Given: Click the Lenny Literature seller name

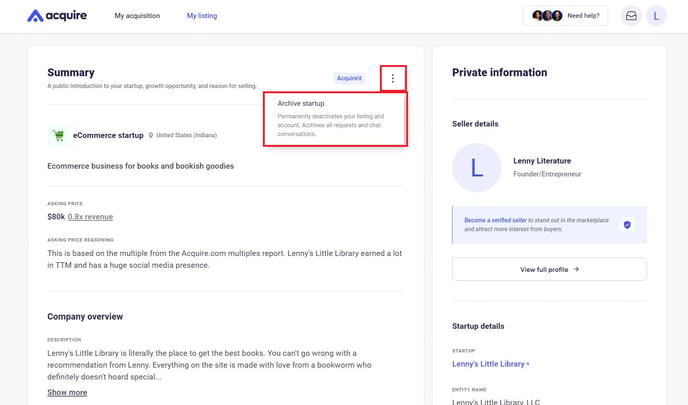Looking at the screenshot, I should (542, 161).
